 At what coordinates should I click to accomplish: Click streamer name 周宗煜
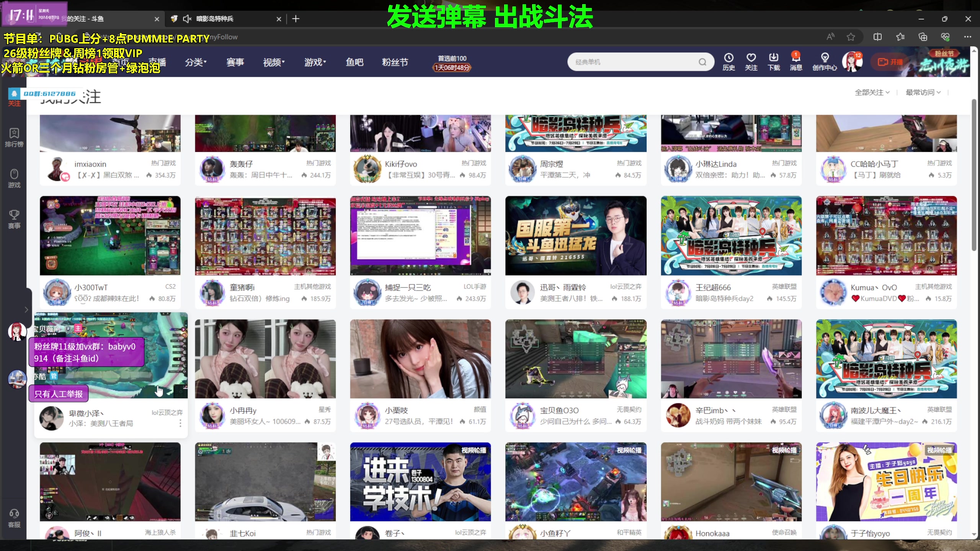(x=551, y=164)
